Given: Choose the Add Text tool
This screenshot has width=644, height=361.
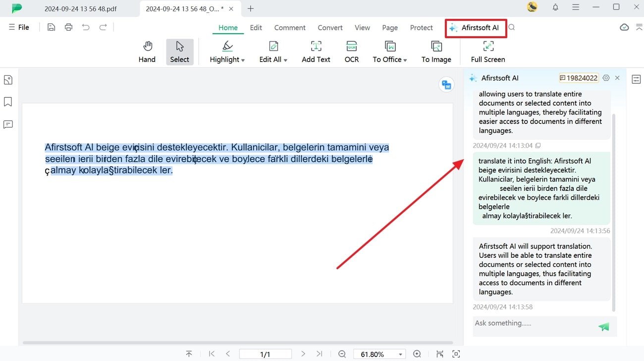Looking at the screenshot, I should (x=316, y=52).
